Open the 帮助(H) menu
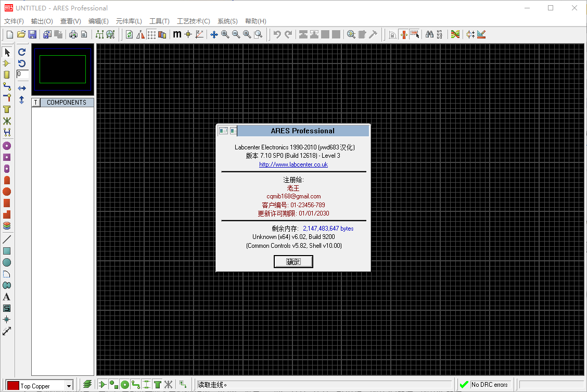Screen dimensions: 587x392 click(x=256, y=21)
